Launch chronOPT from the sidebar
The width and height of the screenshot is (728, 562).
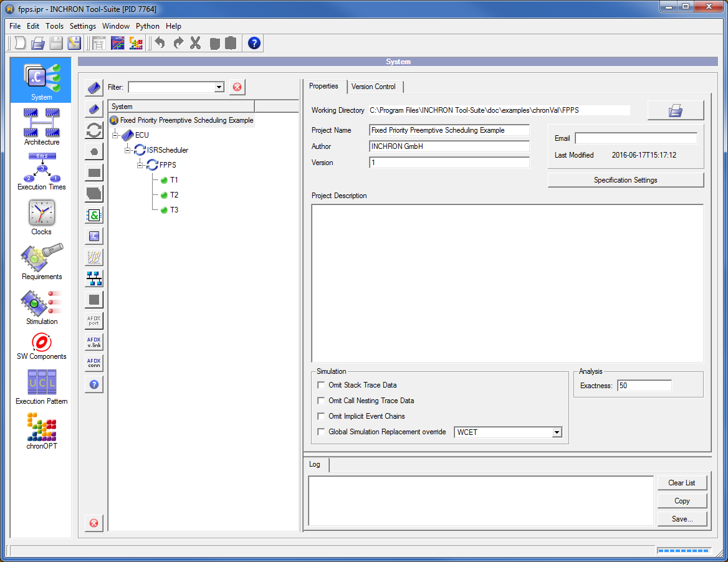(41, 431)
